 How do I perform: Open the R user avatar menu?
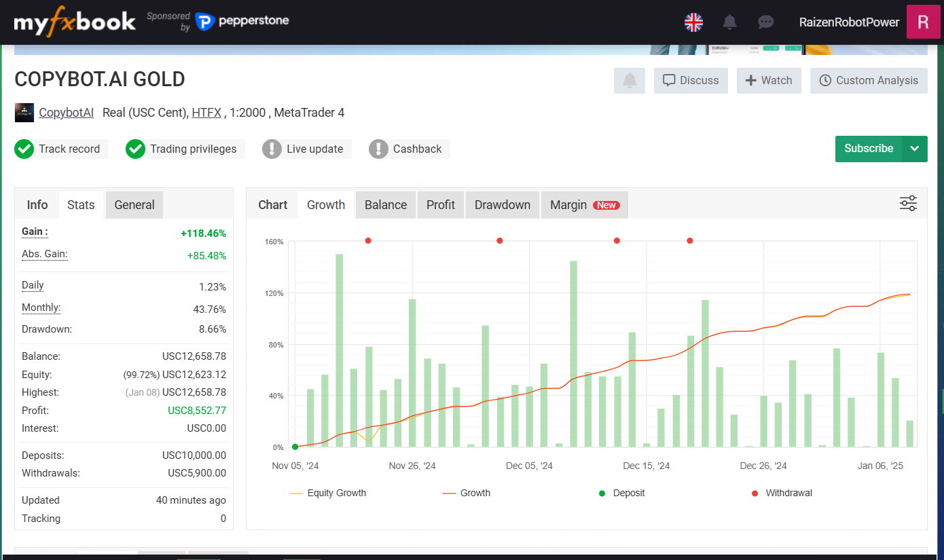924,22
